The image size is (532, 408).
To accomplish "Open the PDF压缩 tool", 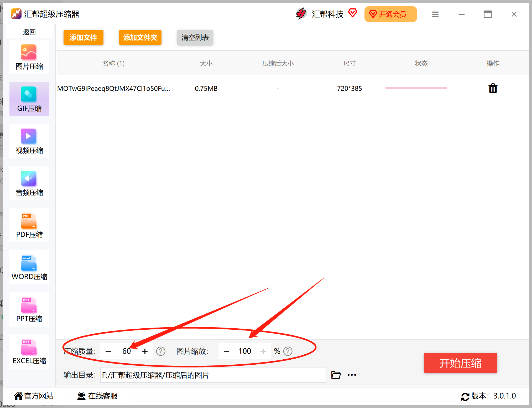I will 29,225.
